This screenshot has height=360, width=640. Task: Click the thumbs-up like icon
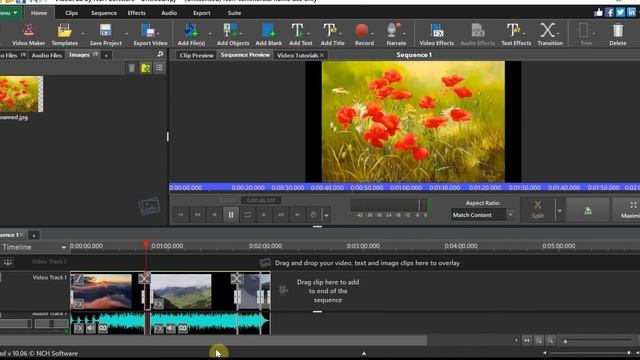coord(598,12)
